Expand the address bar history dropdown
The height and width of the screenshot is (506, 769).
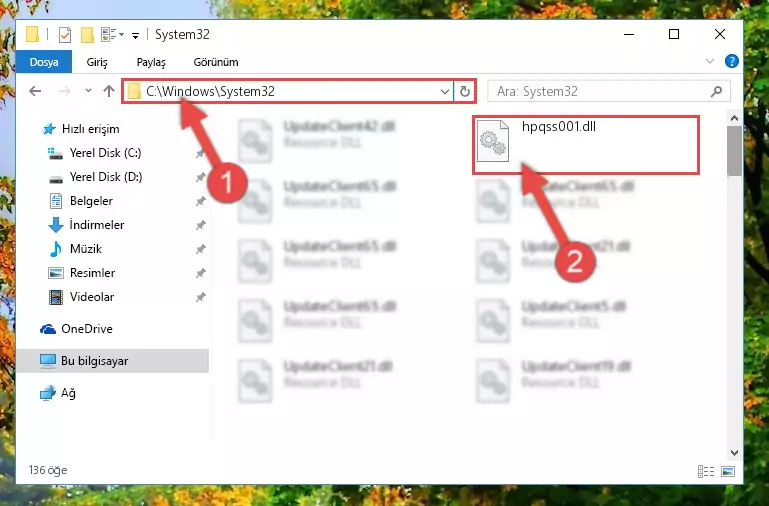click(x=445, y=92)
